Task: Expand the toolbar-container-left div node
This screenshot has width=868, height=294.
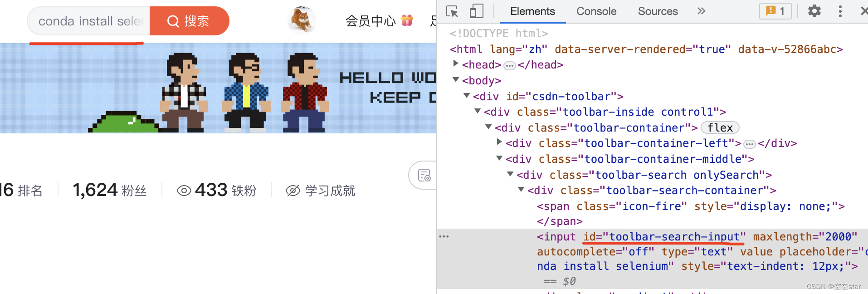Action: coord(499,142)
